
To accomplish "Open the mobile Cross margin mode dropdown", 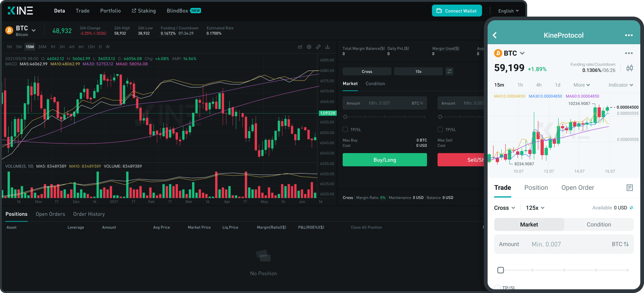I will pos(504,208).
